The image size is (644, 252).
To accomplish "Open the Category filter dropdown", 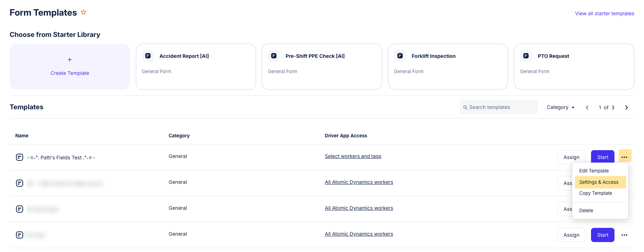I will tap(560, 107).
